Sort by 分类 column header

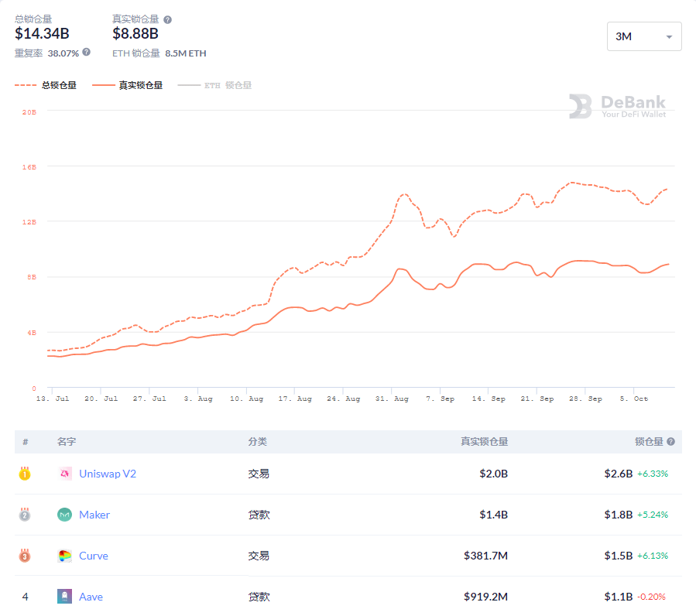click(258, 442)
